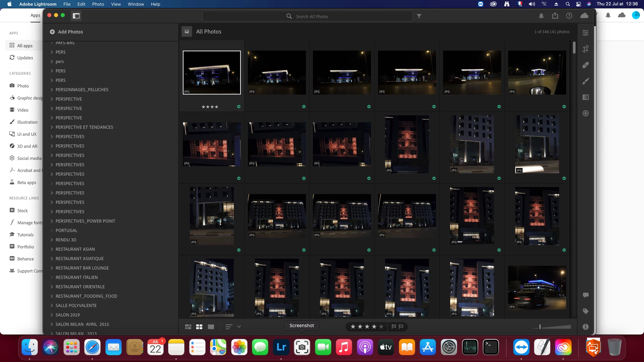Open the sort order dropdown arrow
This screenshot has width=644, height=362.
pyautogui.click(x=239, y=327)
